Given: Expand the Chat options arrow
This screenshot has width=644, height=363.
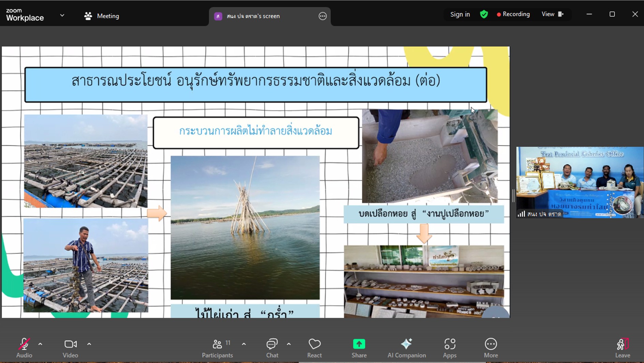Looking at the screenshot, I should point(289,344).
